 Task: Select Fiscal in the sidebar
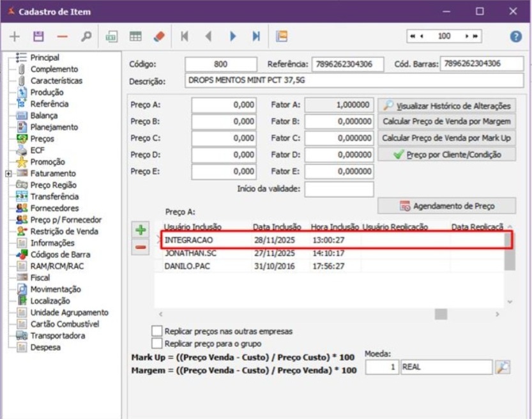pyautogui.click(x=40, y=278)
